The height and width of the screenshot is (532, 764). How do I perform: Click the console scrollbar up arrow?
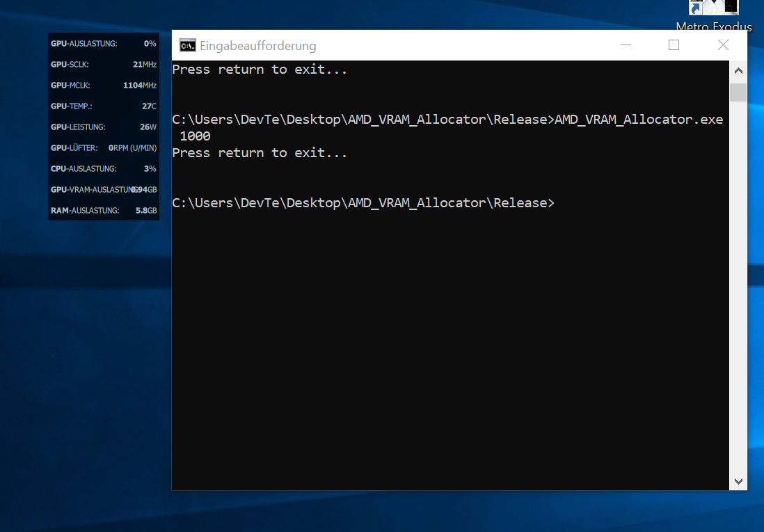pyautogui.click(x=738, y=71)
